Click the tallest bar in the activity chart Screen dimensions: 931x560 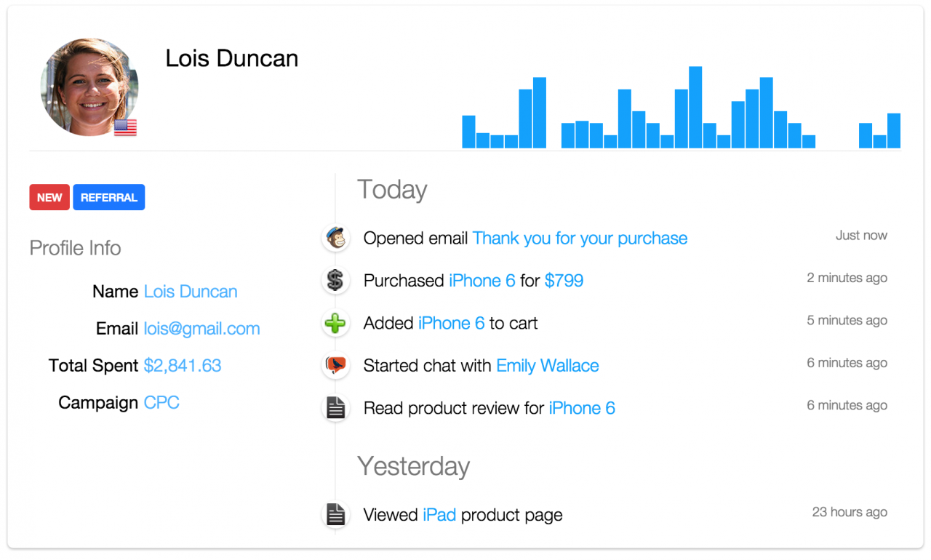click(x=695, y=105)
